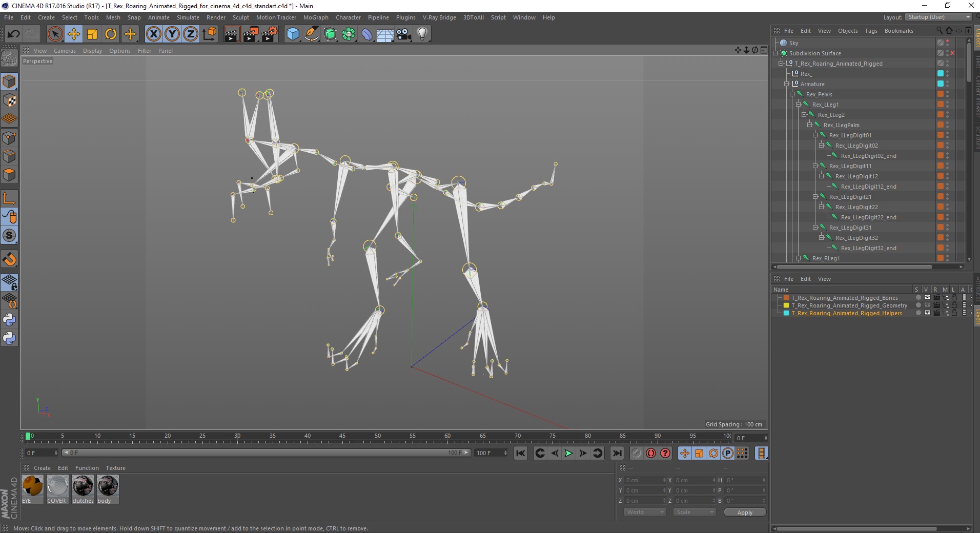Open the spline Pen tool
Image resolution: width=980 pixels, height=533 pixels.
click(x=312, y=34)
